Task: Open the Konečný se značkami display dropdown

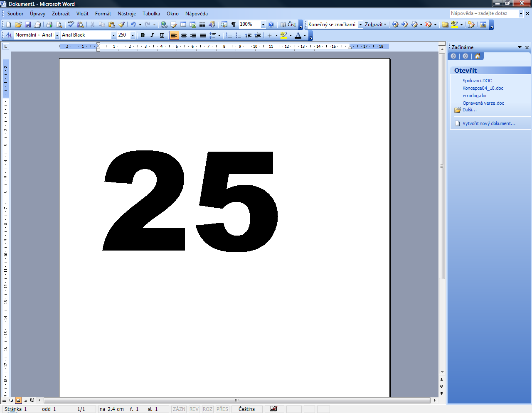Action: 360,25
